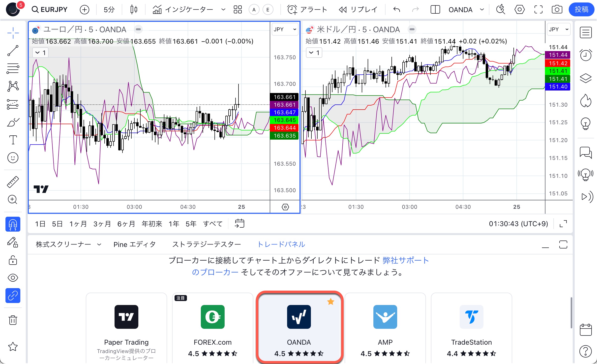Open the ideas lightbulb panel
597x364 pixels.
point(586,123)
